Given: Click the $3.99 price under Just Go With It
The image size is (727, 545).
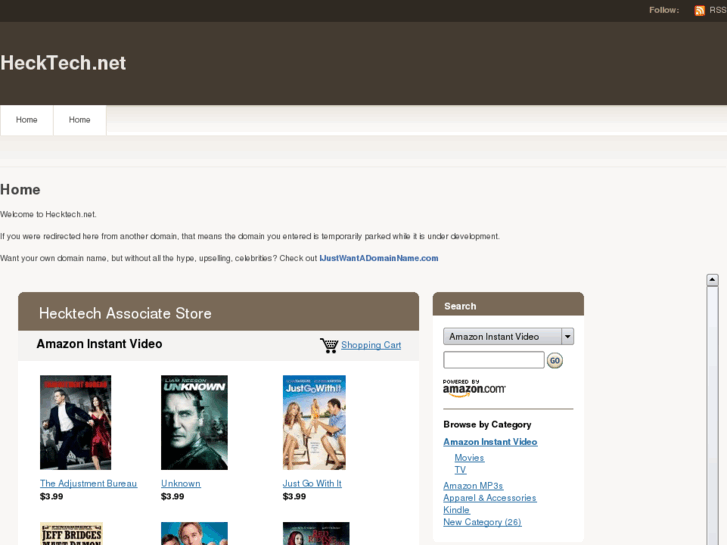Looking at the screenshot, I should click(x=294, y=497).
